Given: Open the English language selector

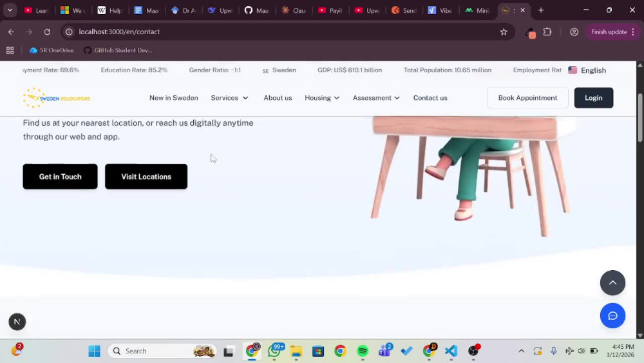Looking at the screenshot, I should point(587,70).
